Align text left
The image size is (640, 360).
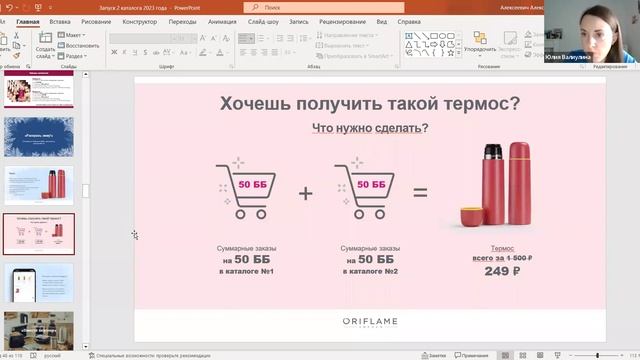point(243,52)
